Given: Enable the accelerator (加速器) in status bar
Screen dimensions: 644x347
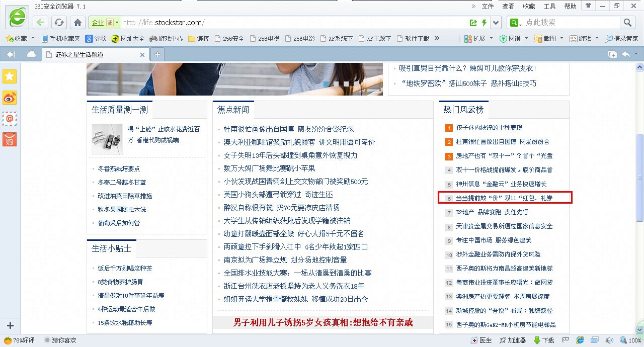Looking at the screenshot, I should click(513, 340).
